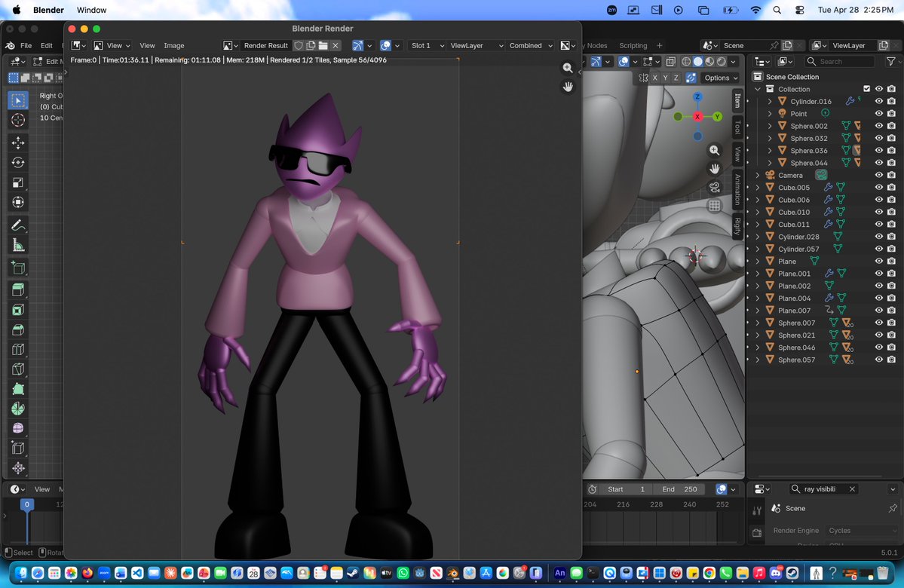Disable Sphere.002 in renders camera icon
The width and height of the screenshot is (904, 588).
(891, 126)
